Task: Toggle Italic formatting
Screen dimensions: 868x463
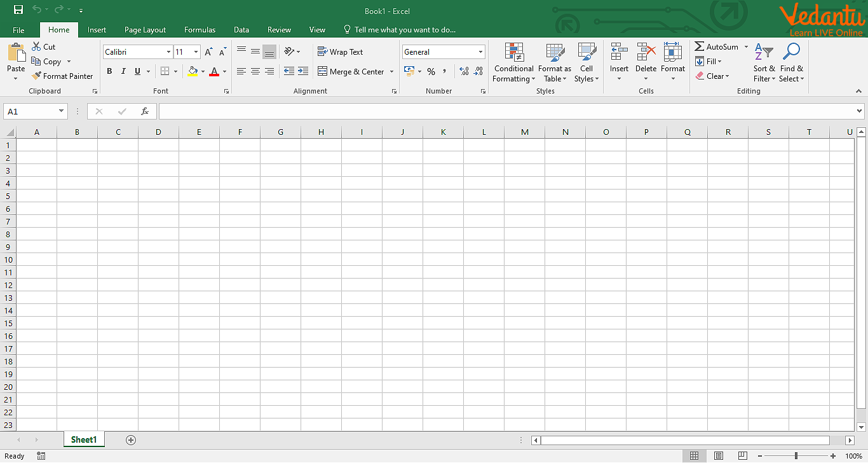Action: coord(123,72)
